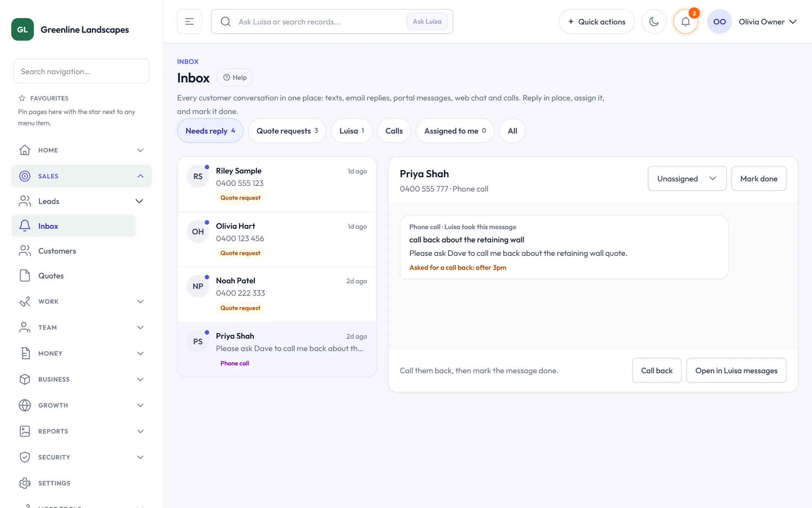Open notifications bell with 2 badge
812x508 pixels.
click(x=686, y=21)
